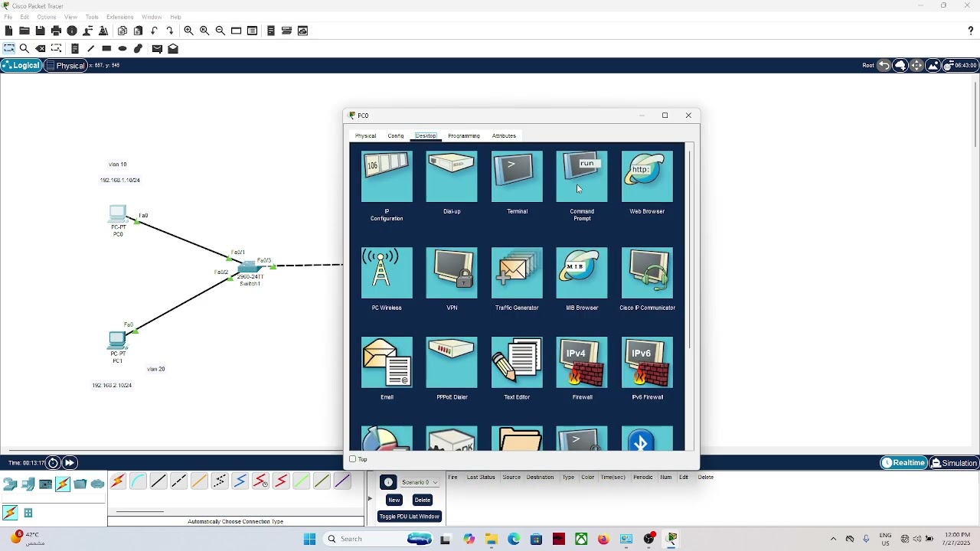This screenshot has width=980, height=551.
Task: Select the Place Note tool
Action: point(75,48)
